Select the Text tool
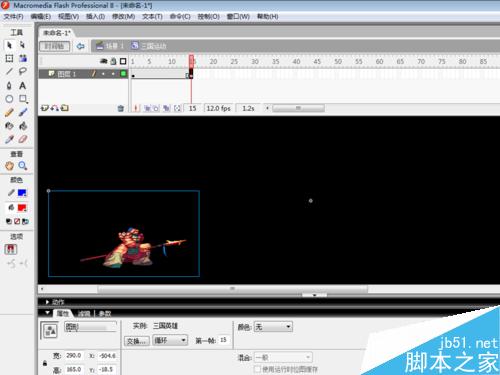The height and width of the screenshot is (375, 500). [x=22, y=86]
